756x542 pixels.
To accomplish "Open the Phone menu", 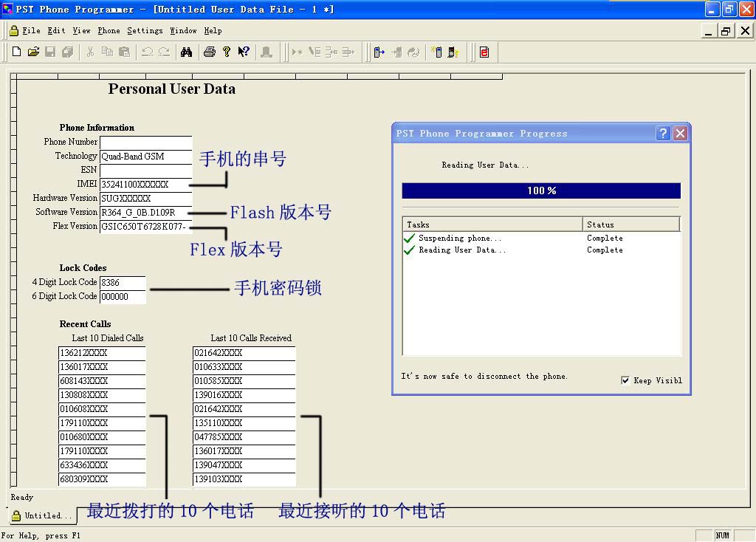I will tap(109, 30).
